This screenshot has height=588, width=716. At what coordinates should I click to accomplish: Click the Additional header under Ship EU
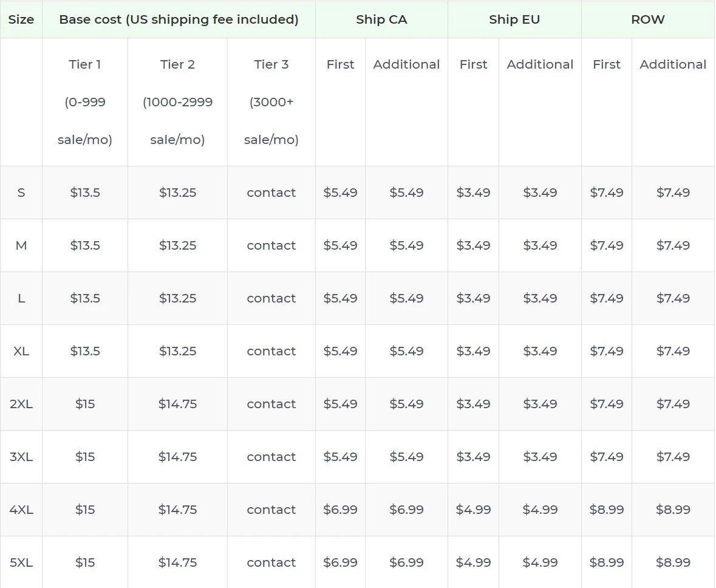539,64
